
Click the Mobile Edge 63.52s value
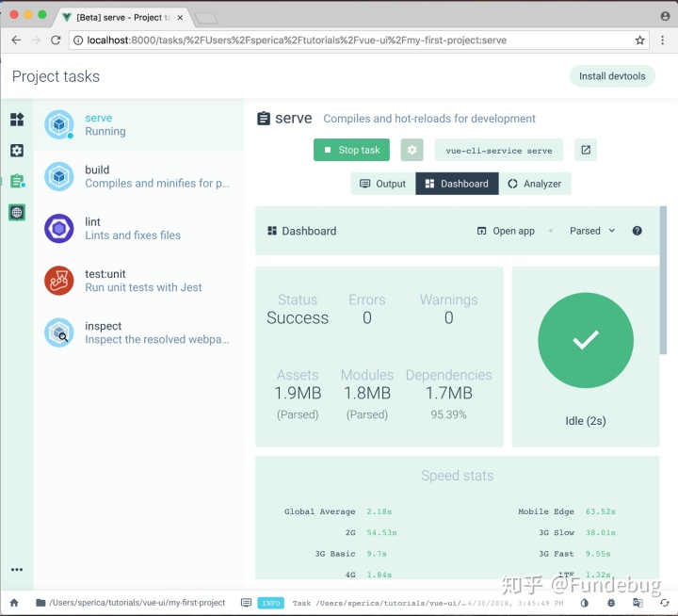click(x=600, y=511)
